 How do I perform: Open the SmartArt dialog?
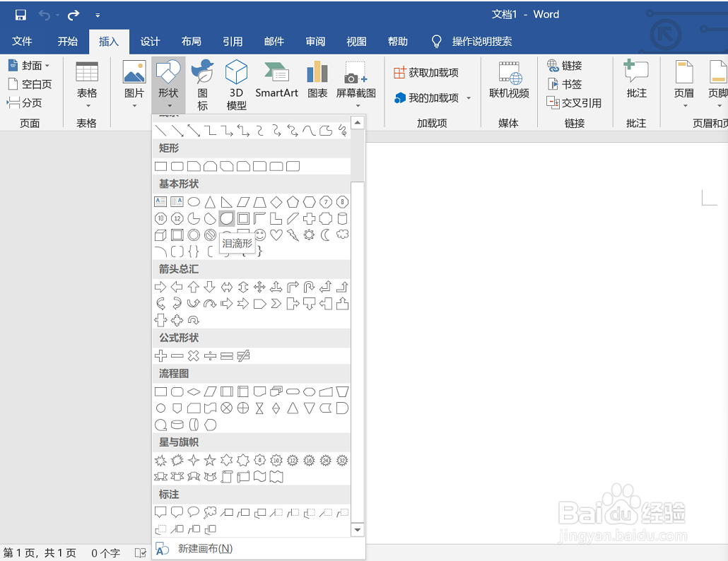(277, 81)
